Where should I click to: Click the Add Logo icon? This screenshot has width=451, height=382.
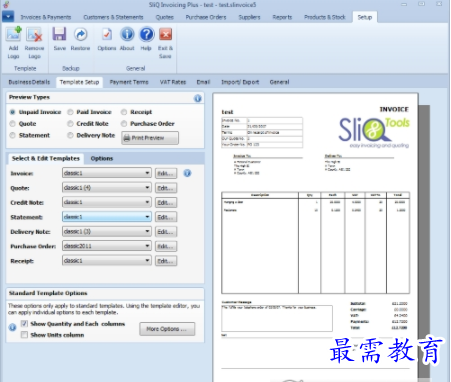(x=14, y=34)
